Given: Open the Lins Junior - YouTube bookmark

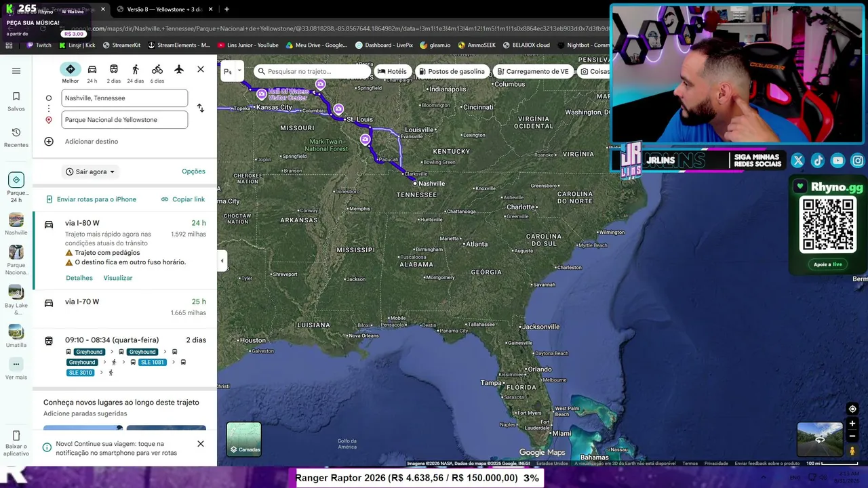Looking at the screenshot, I should point(248,45).
